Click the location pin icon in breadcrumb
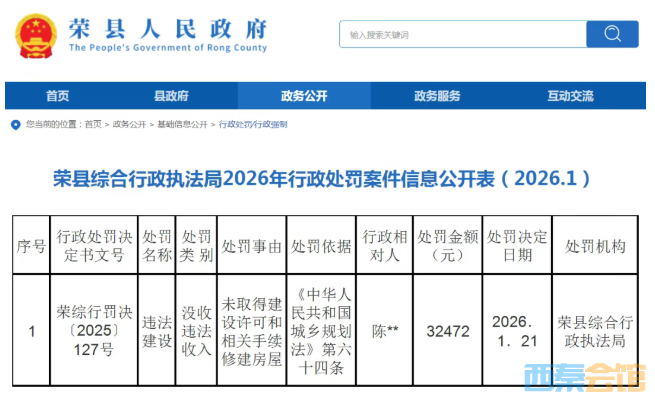The image size is (655, 400). (x=14, y=124)
